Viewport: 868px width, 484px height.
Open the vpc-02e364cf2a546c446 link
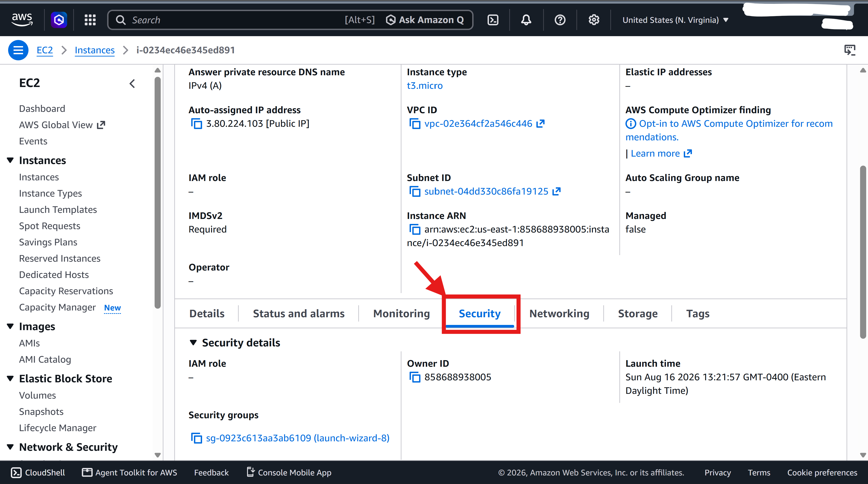478,124
